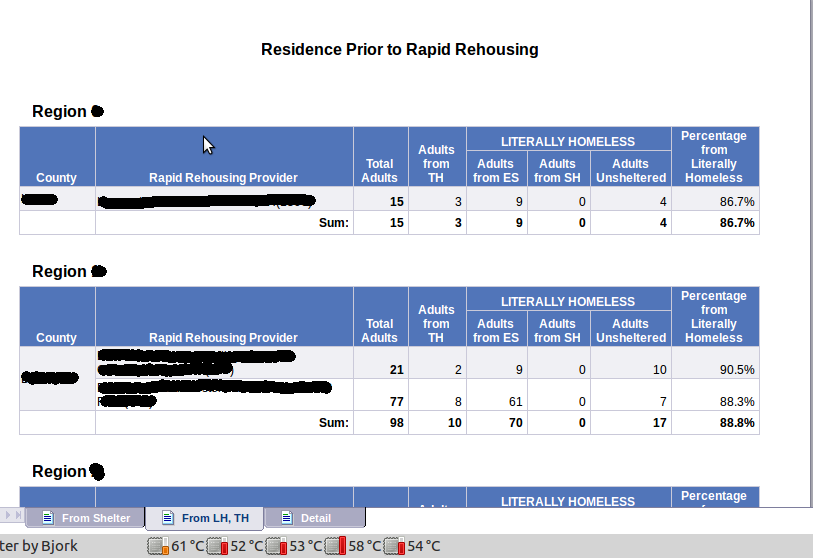Click the 53 °C temperature sensor indicator
This screenshot has width=813, height=558.
coord(294,546)
